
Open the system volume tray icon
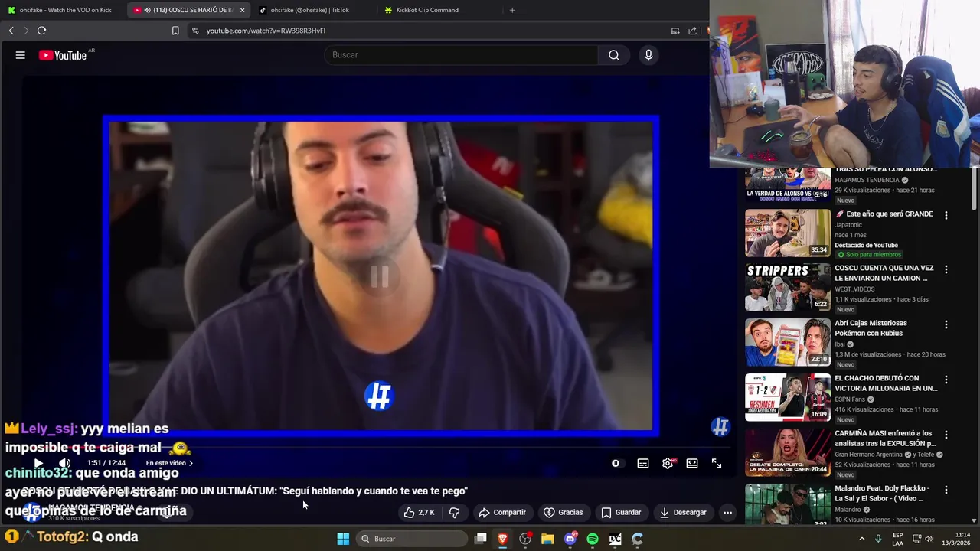929,539
